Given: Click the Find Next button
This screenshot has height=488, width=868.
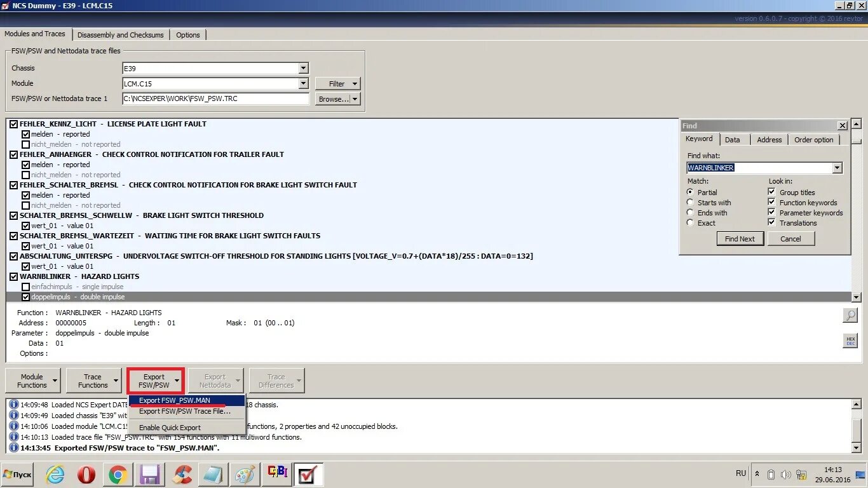Looking at the screenshot, I should click(740, 239).
